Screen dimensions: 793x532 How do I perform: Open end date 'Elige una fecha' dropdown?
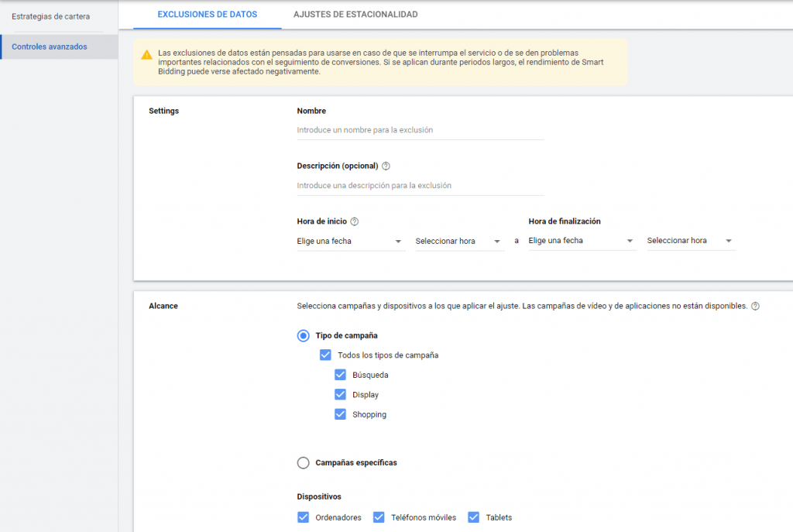click(582, 241)
